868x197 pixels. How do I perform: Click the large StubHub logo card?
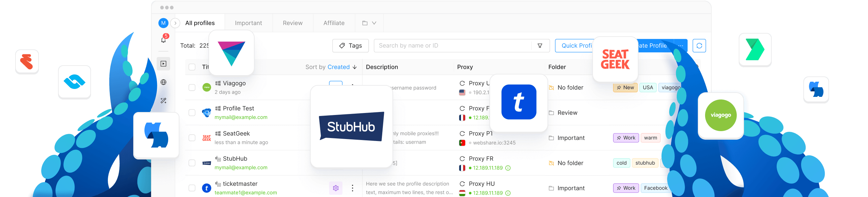(351, 126)
